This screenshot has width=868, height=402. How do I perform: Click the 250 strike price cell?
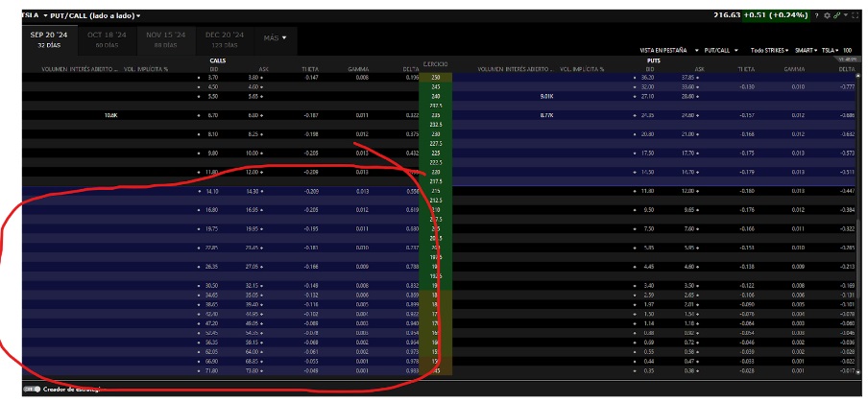tap(436, 77)
